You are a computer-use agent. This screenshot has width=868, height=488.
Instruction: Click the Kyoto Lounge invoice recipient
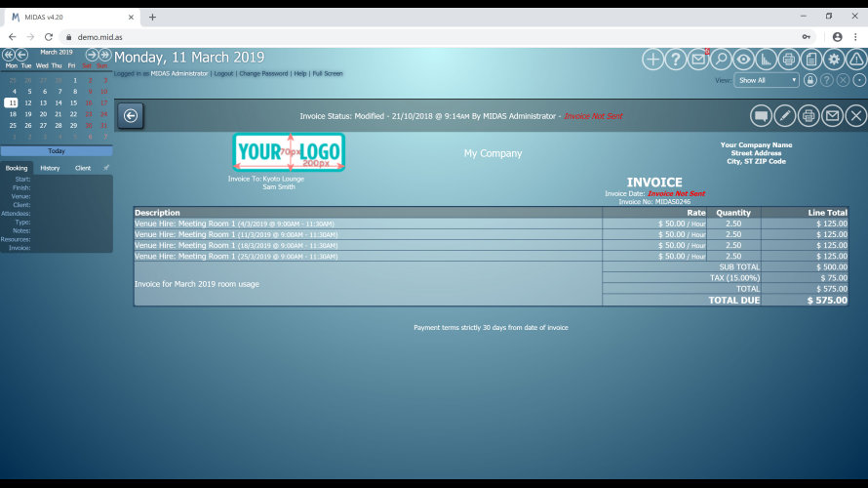[283, 179]
